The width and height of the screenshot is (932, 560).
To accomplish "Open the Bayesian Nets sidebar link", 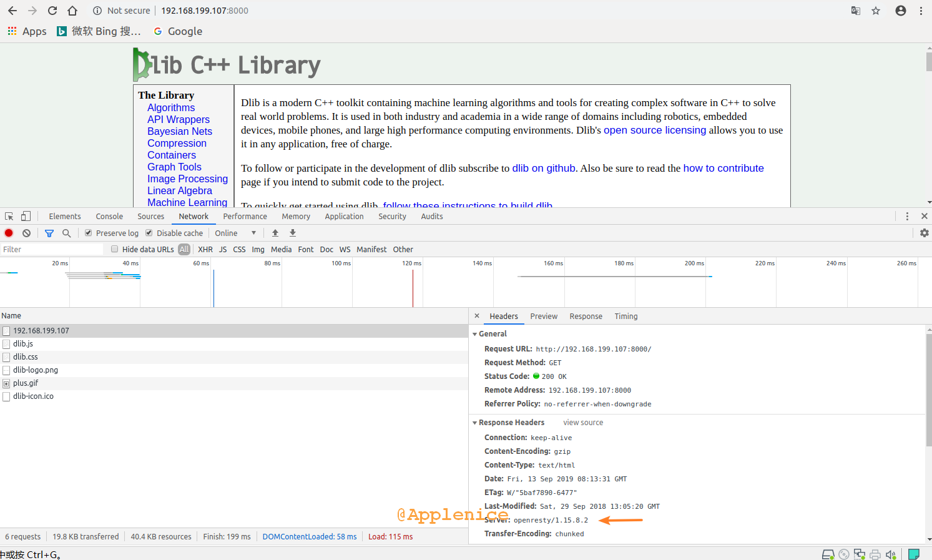I will coord(180,131).
